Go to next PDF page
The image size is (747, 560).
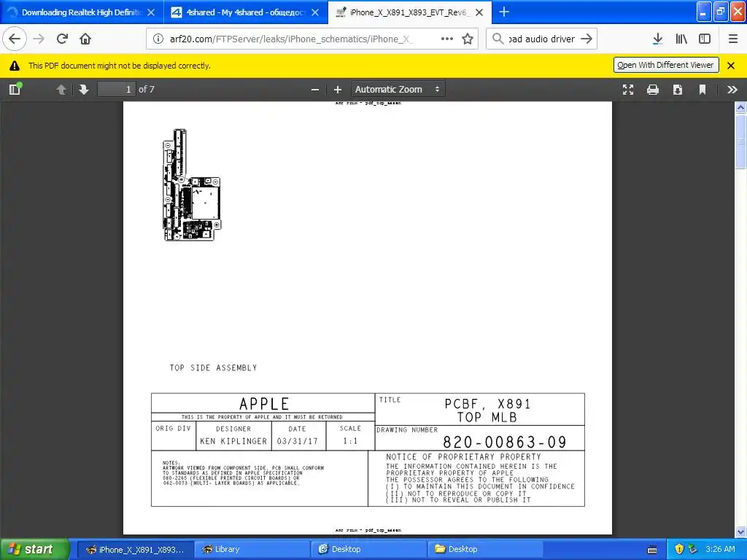[x=84, y=89]
